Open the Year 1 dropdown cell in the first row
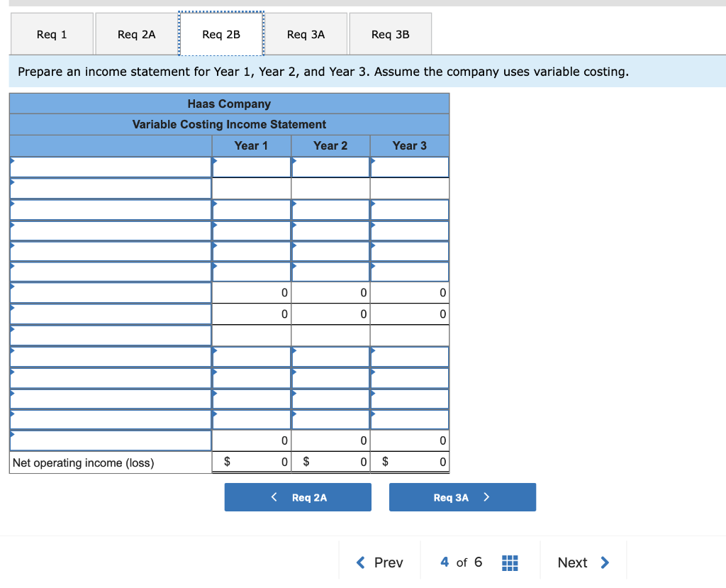The height and width of the screenshot is (588, 726). (x=251, y=167)
